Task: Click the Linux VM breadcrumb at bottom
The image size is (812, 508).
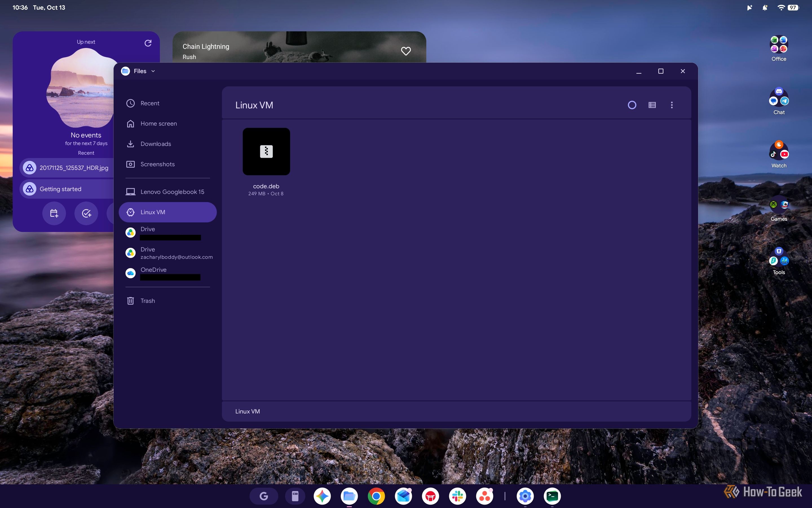Action: 248,411
